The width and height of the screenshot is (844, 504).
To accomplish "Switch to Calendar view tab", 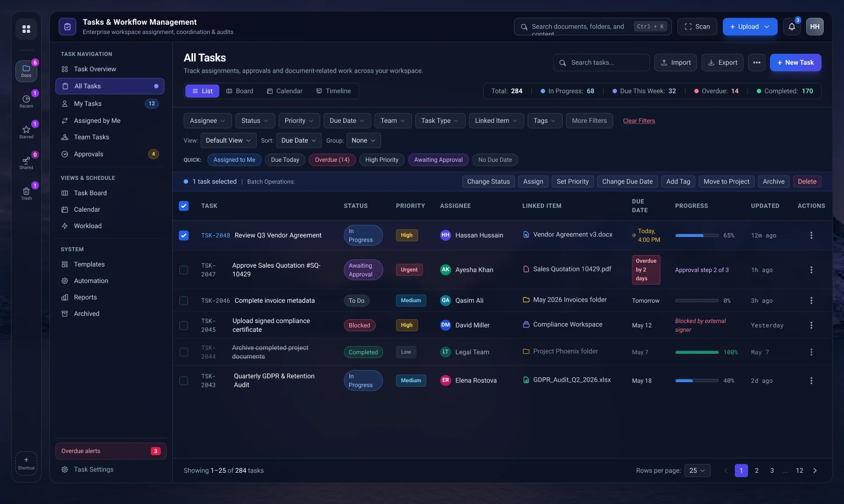I will pos(285,91).
